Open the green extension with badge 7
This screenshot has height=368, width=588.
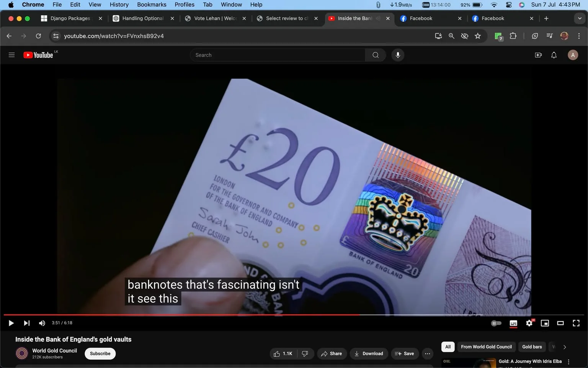498,36
